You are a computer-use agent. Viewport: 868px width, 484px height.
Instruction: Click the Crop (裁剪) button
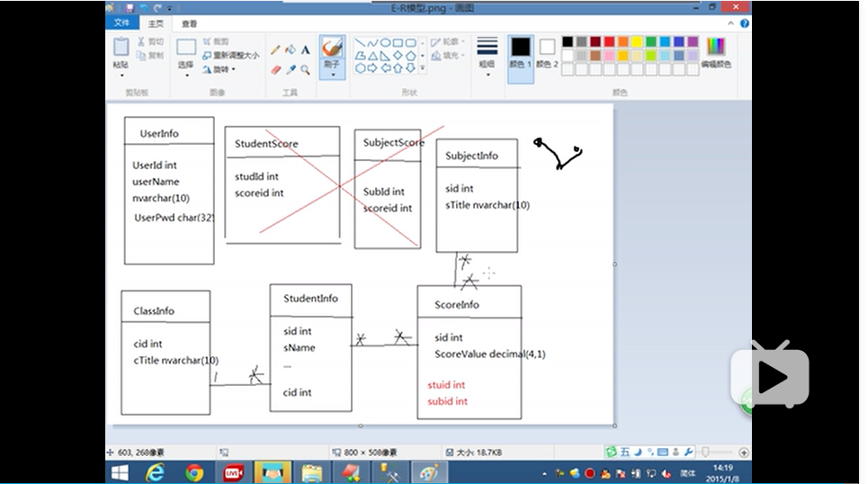pos(216,41)
